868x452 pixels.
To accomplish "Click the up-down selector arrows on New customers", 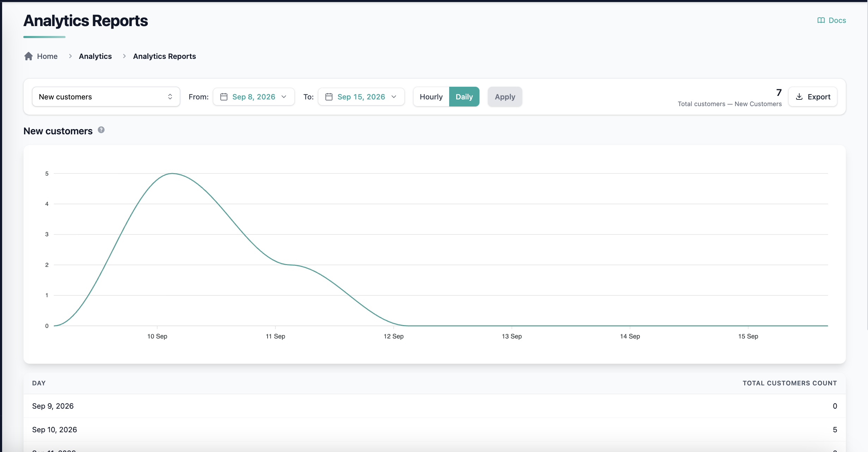I will point(170,97).
